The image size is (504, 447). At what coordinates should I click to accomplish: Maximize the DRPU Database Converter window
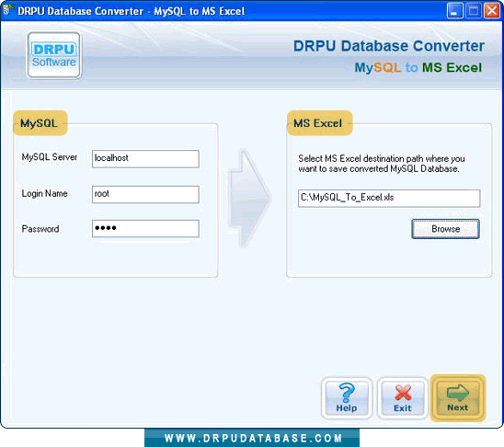pos(474,11)
